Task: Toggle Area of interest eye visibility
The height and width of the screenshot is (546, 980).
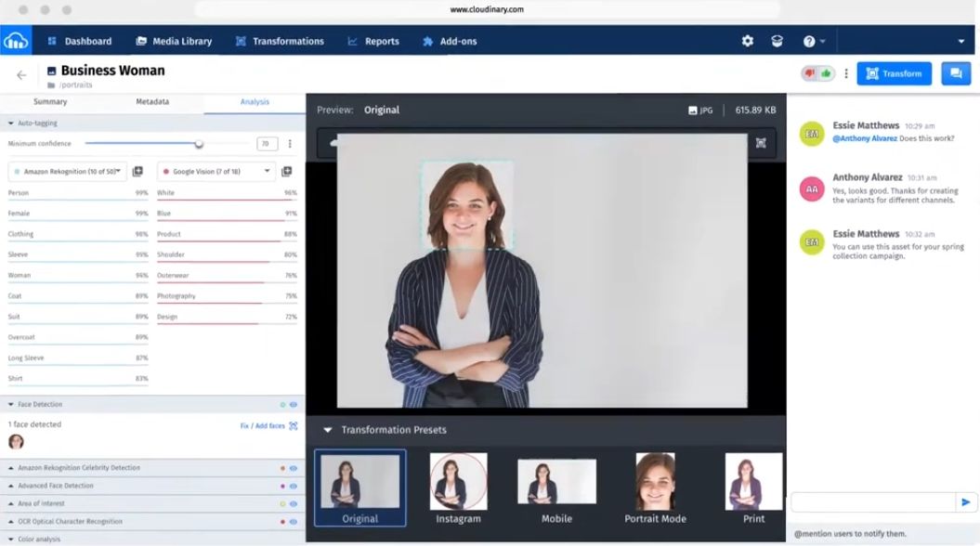Action: pos(294,503)
